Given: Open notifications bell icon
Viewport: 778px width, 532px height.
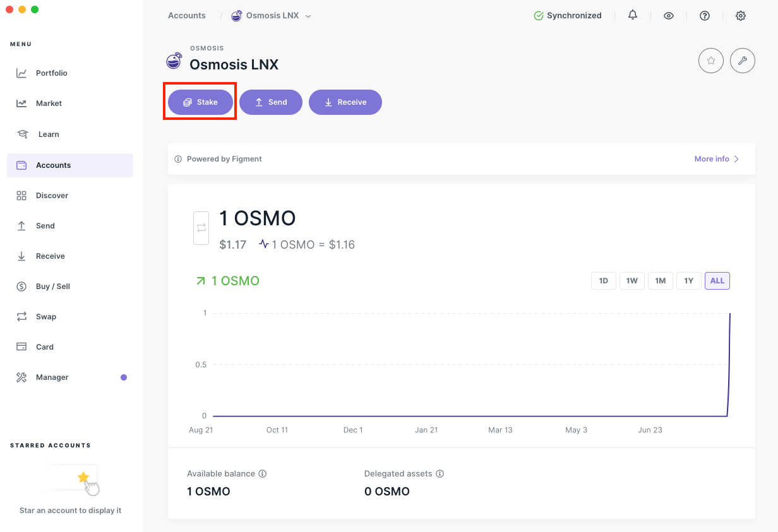Looking at the screenshot, I should click(633, 15).
